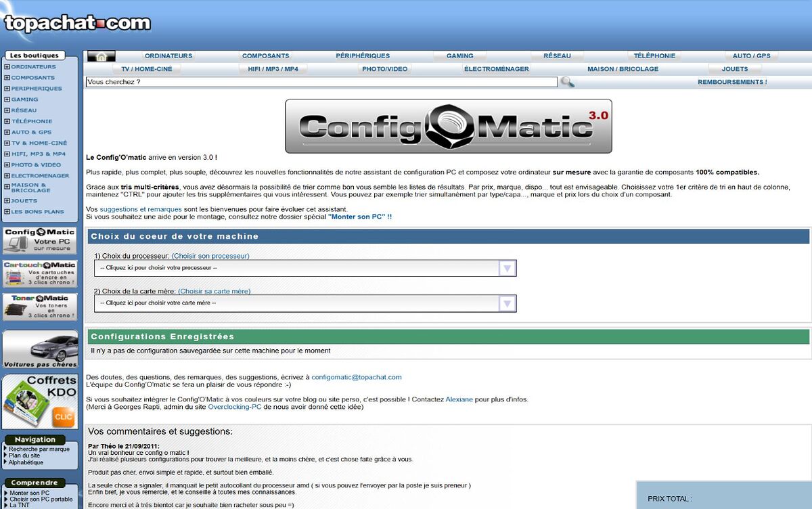Open Config'O'Matic sidebar banner
This screenshot has height=509, width=812.
[40, 240]
